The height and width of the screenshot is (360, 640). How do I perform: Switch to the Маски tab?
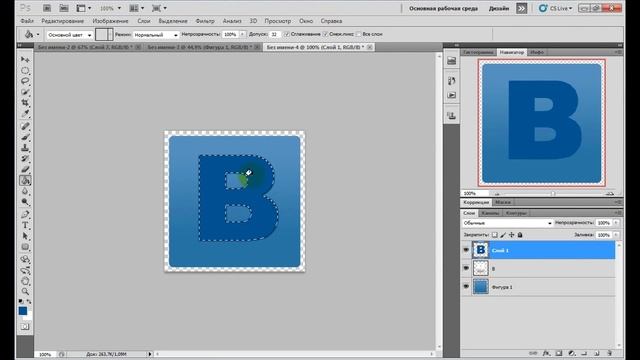[x=503, y=202]
